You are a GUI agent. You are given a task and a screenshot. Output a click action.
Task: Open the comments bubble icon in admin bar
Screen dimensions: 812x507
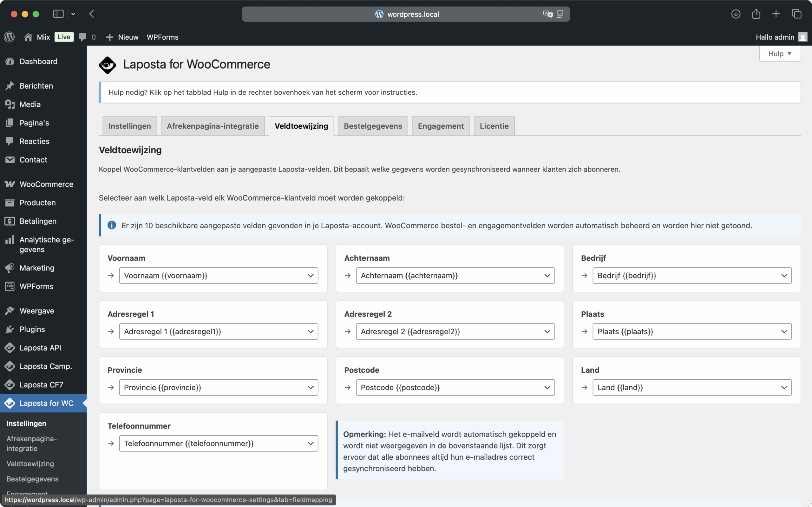[x=82, y=37]
